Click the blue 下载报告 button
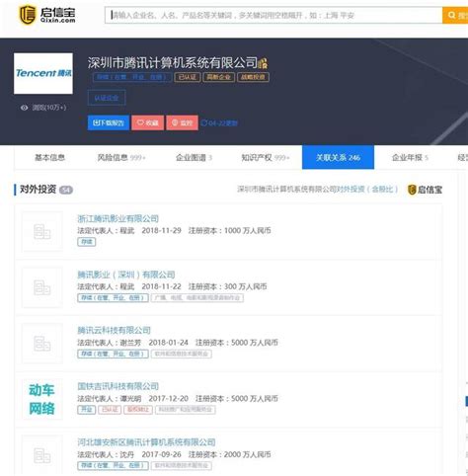Screen dimensions: 468x476 click(x=109, y=122)
